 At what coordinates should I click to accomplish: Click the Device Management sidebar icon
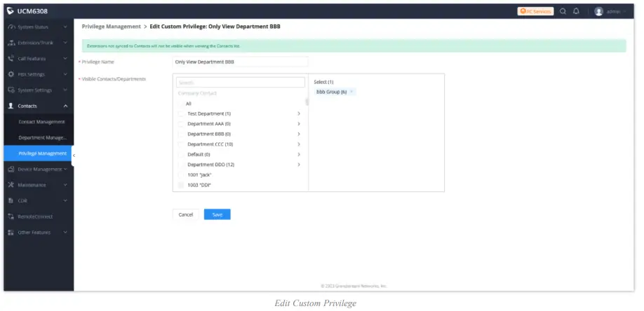pyautogui.click(x=11, y=169)
